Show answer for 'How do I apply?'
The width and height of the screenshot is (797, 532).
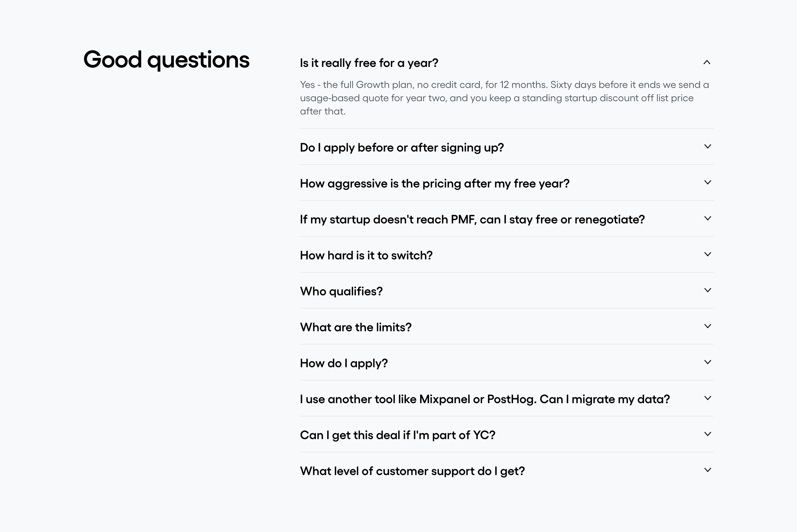[344, 363]
